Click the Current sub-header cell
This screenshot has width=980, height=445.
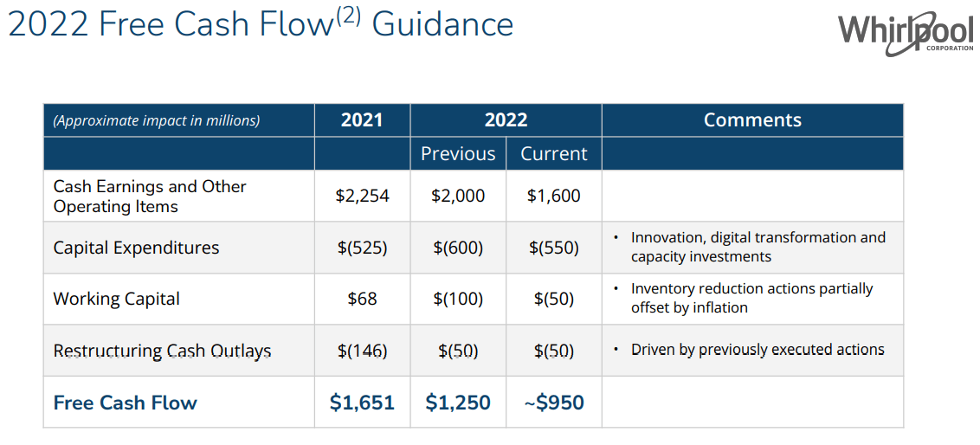coord(554,154)
